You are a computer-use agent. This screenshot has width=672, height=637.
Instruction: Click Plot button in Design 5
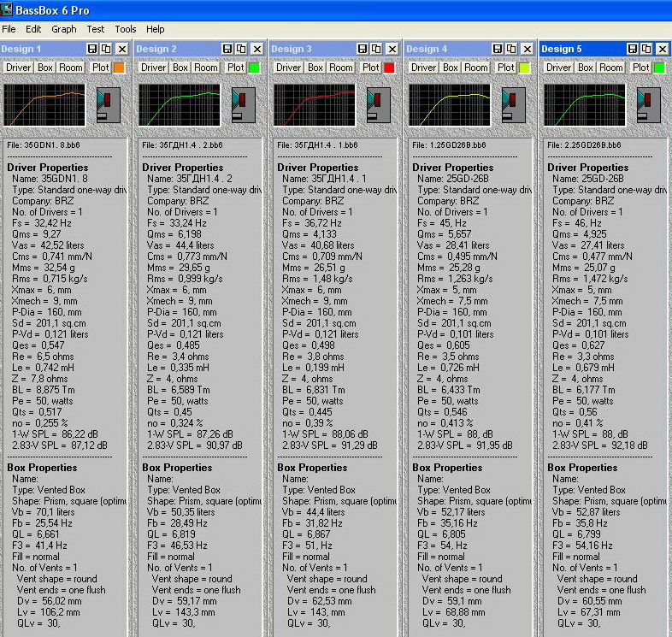pos(640,68)
